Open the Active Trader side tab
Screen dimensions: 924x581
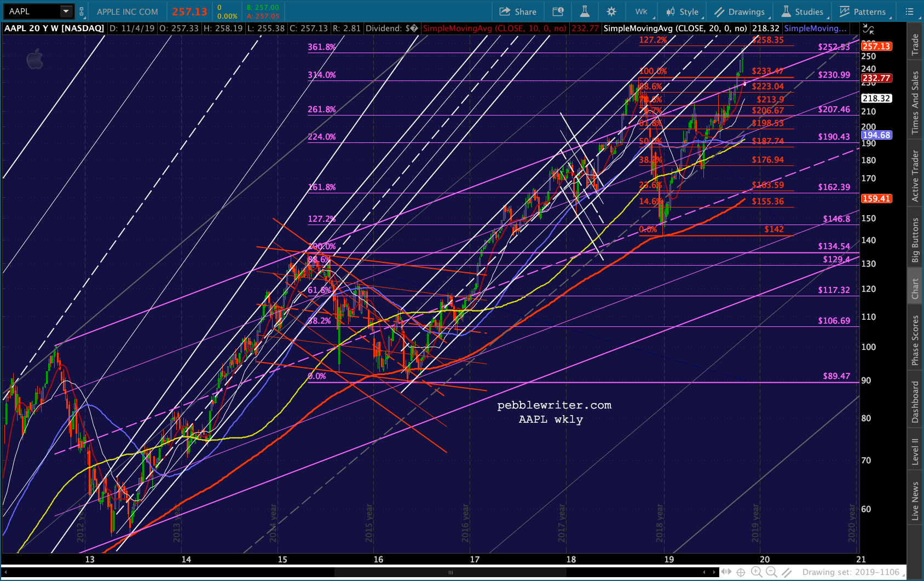point(915,176)
